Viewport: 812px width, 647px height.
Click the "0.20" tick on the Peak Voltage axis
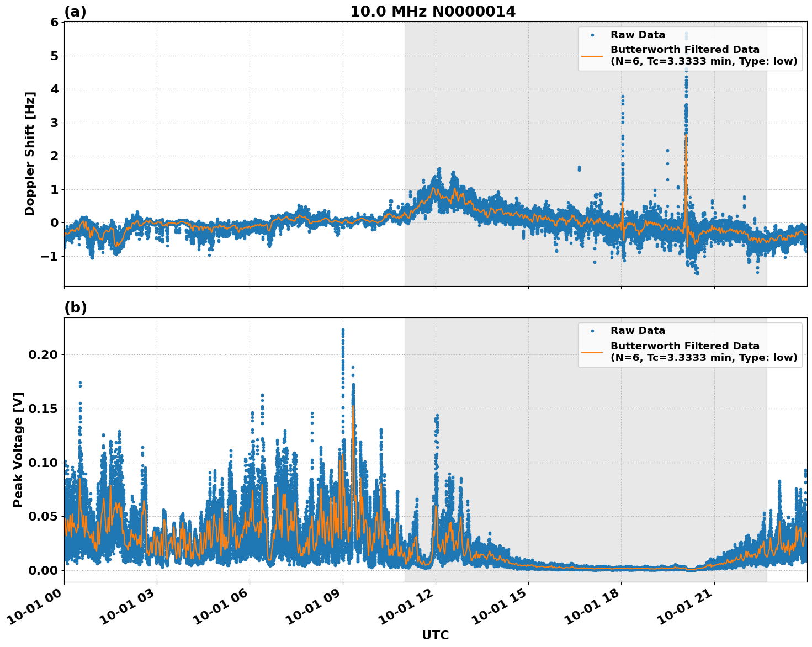click(43, 354)
